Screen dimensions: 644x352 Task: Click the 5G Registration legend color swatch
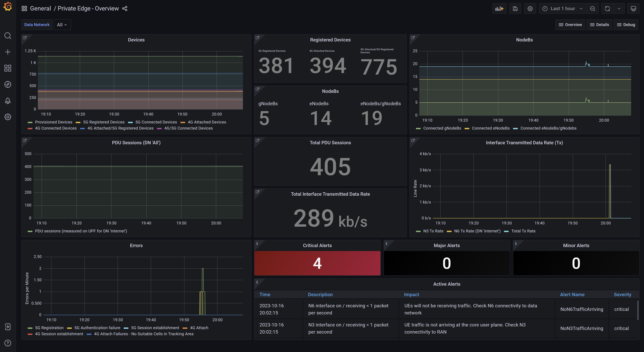pyautogui.click(x=30, y=328)
